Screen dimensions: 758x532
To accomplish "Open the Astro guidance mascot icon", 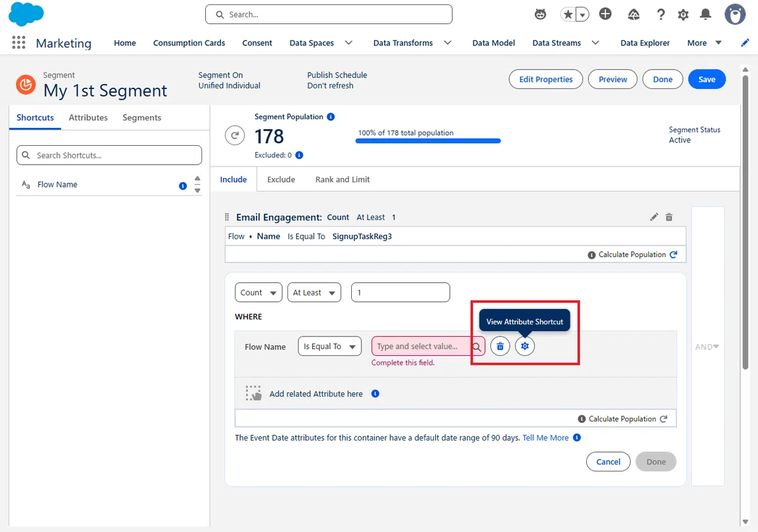I will (x=540, y=14).
